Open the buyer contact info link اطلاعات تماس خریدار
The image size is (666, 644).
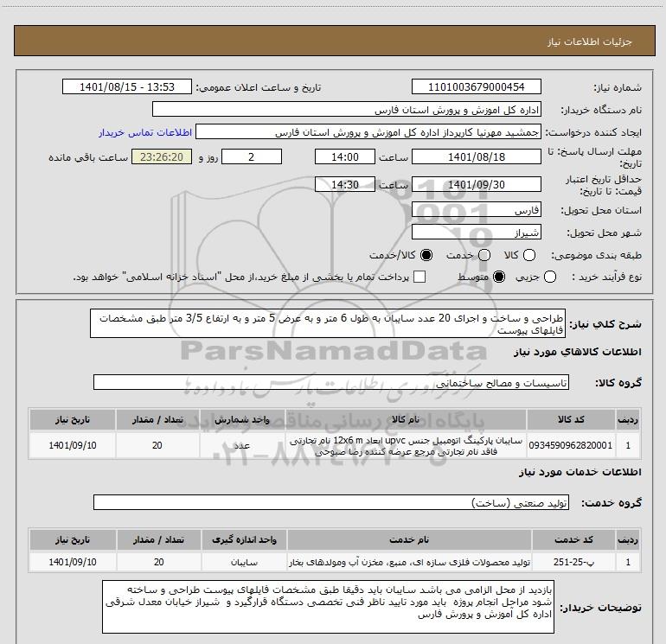[x=145, y=132]
